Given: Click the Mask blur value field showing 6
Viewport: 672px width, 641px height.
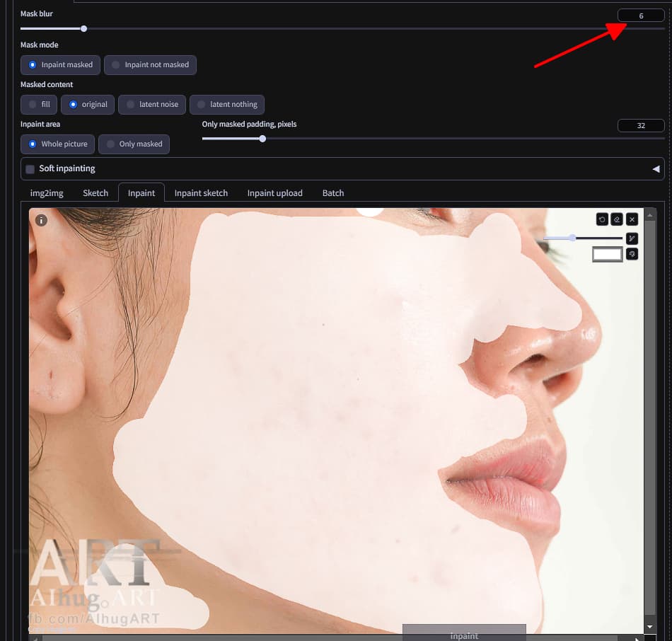Looking at the screenshot, I should (641, 15).
